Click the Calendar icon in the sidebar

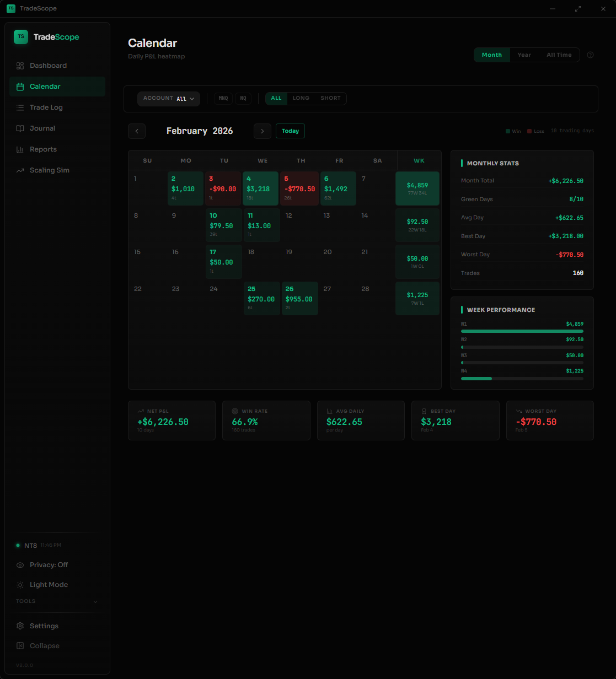click(20, 86)
